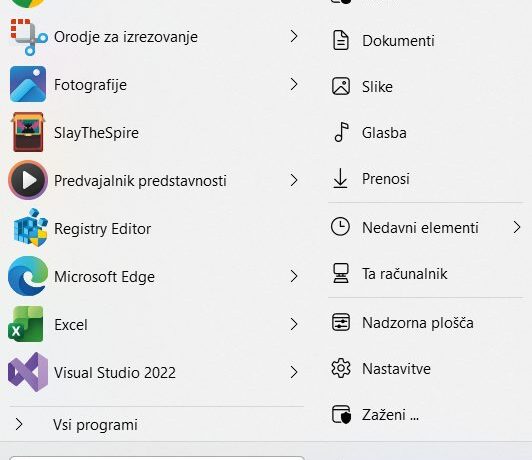
Task: Click the SlayTheSpire program label
Action: [x=96, y=132]
